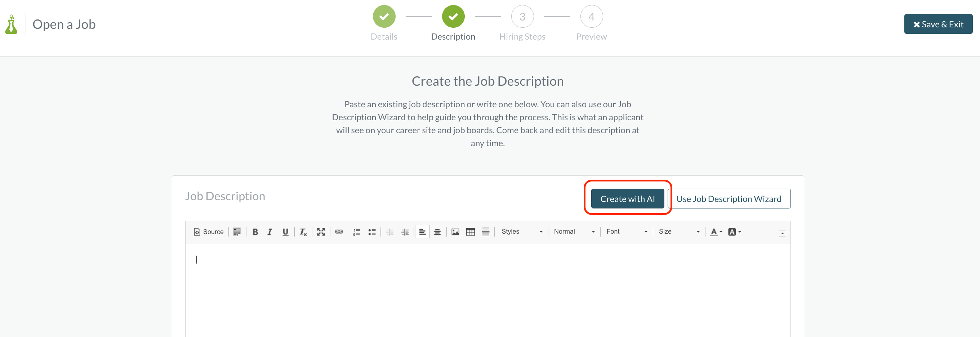Click the Create with AI button
This screenshot has height=337, width=980.
point(627,198)
